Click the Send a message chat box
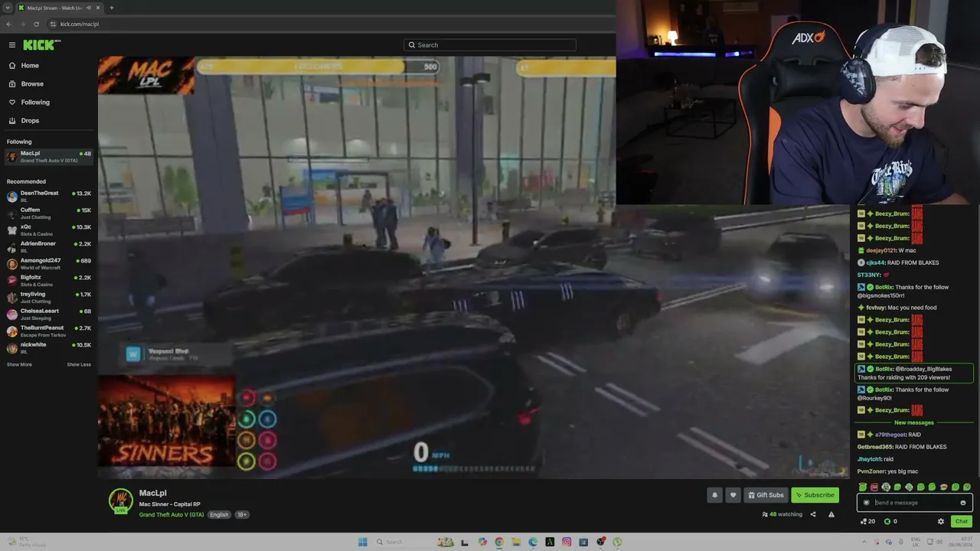 coord(915,503)
